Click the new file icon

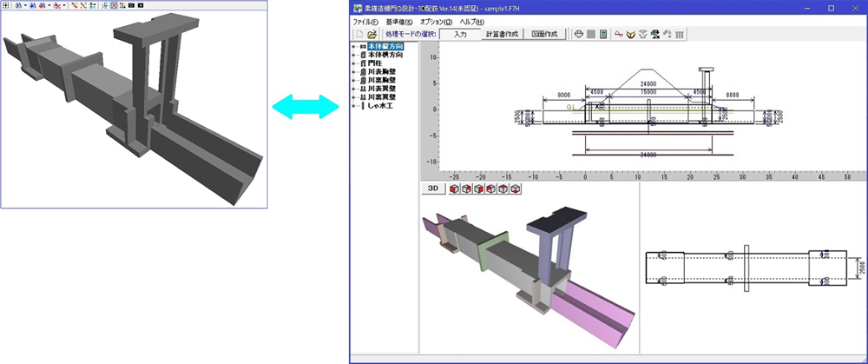point(358,35)
